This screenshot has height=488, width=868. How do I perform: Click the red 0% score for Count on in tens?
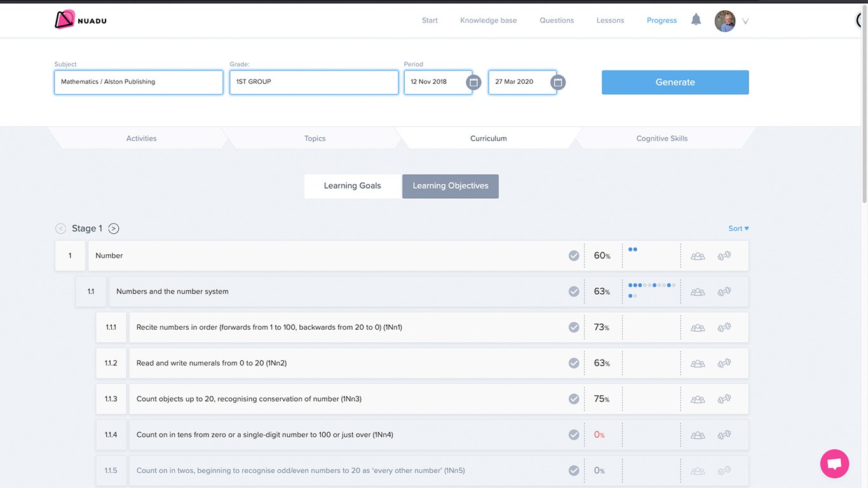[x=599, y=435]
